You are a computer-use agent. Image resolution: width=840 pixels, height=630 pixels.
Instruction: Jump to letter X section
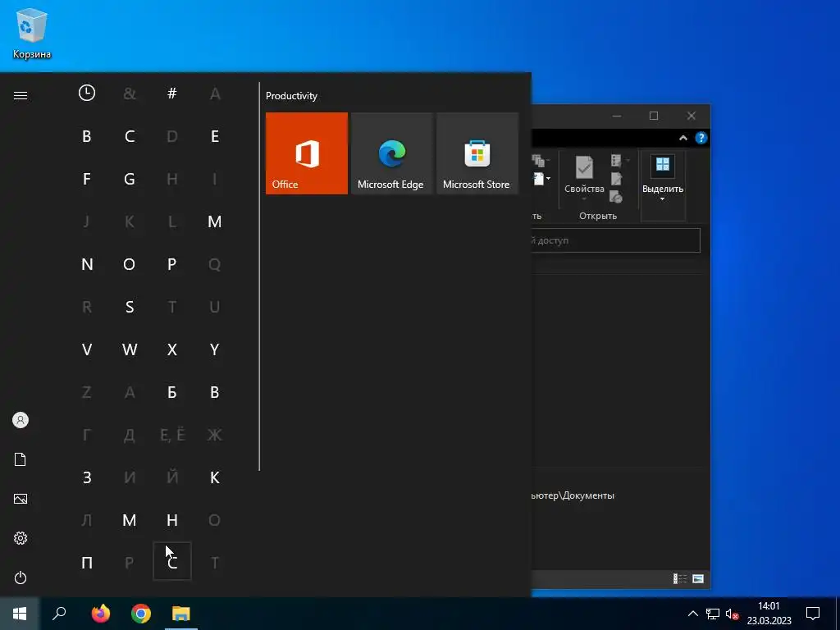172,349
